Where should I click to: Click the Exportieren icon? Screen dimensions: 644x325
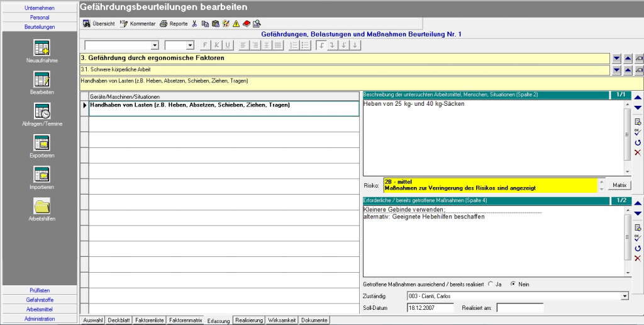(x=42, y=143)
